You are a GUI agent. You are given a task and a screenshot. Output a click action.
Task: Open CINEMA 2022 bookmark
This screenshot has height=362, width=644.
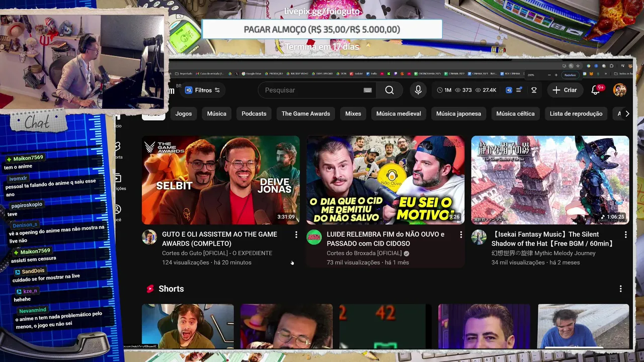454,73
